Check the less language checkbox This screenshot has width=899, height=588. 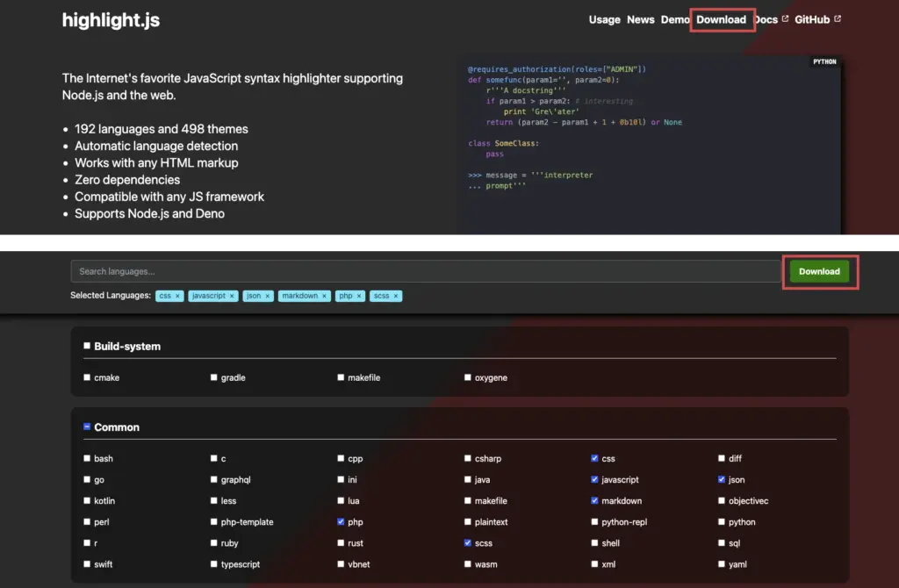tap(214, 500)
